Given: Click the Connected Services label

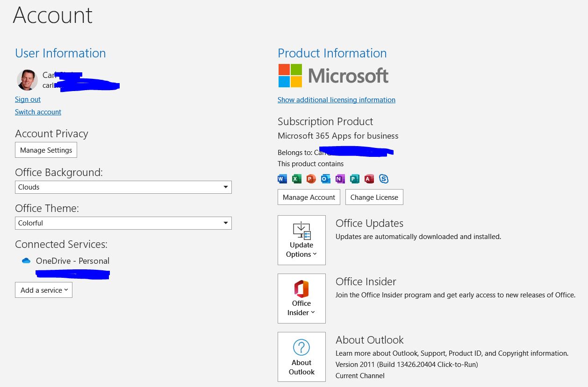Looking at the screenshot, I should pyautogui.click(x=61, y=244).
